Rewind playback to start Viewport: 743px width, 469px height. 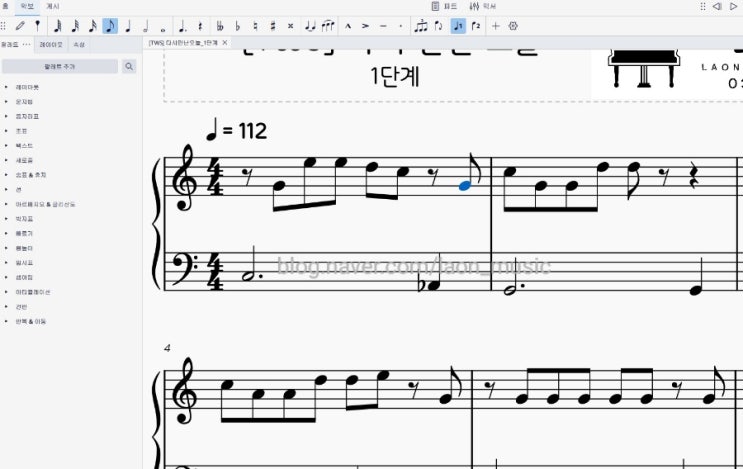(x=717, y=6)
